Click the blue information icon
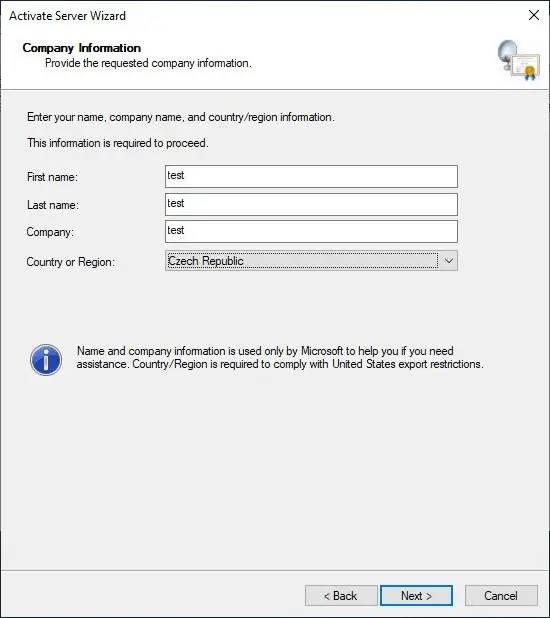Viewport: 550px width, 618px height. click(46, 360)
